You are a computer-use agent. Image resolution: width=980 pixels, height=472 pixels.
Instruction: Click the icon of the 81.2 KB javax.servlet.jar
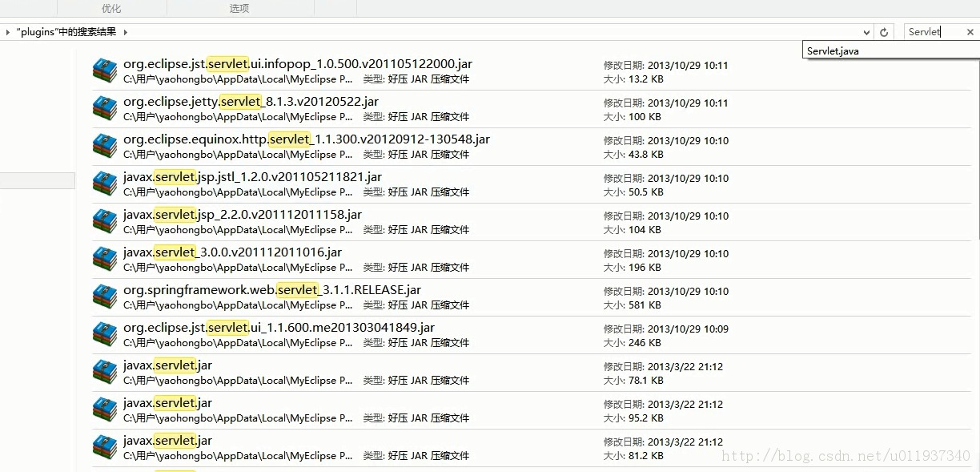click(x=105, y=448)
